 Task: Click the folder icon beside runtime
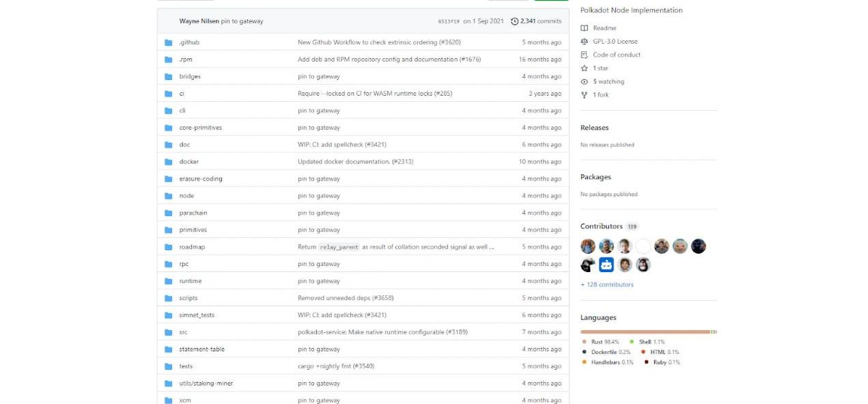(169, 281)
